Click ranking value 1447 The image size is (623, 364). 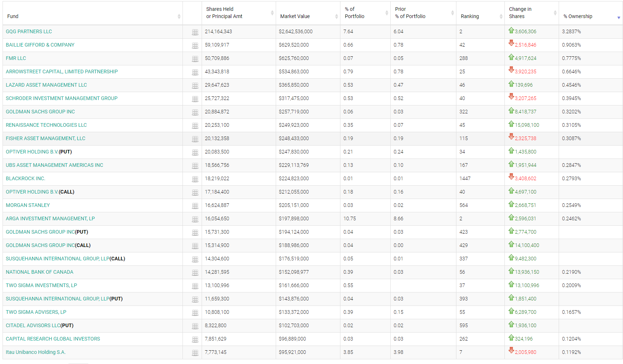pyautogui.click(x=465, y=178)
